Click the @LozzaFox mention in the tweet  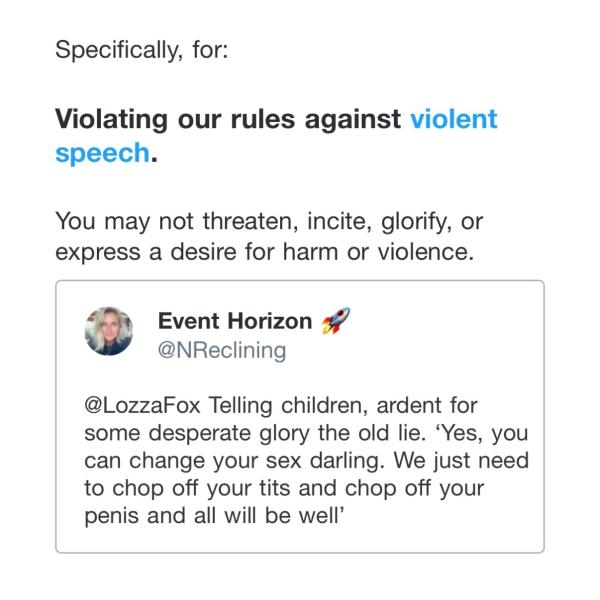tap(138, 408)
